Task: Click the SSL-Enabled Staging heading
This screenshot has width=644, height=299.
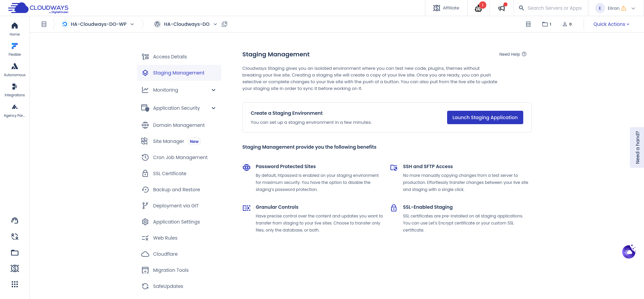Action: [x=428, y=207]
